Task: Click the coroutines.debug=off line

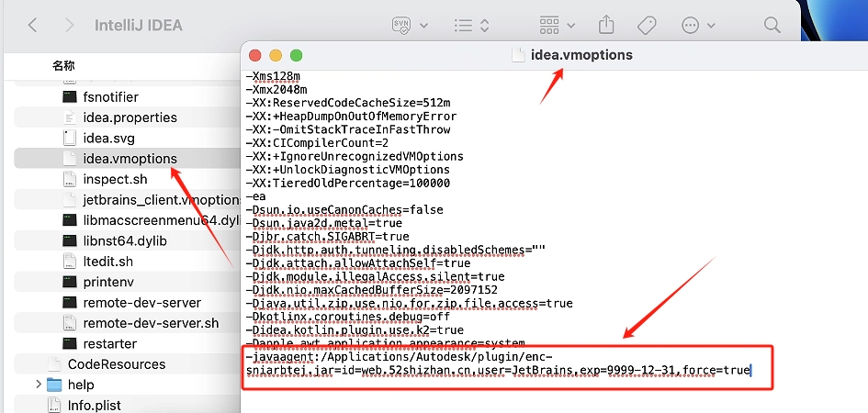Action: [x=348, y=317]
